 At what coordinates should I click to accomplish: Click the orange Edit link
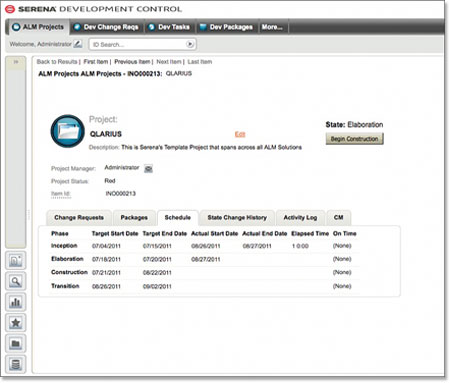tap(240, 134)
